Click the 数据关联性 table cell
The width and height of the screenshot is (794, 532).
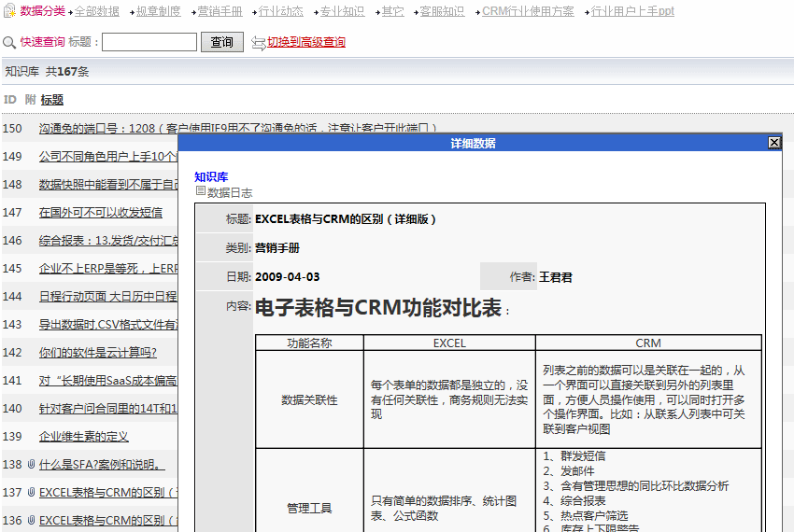pos(309,399)
